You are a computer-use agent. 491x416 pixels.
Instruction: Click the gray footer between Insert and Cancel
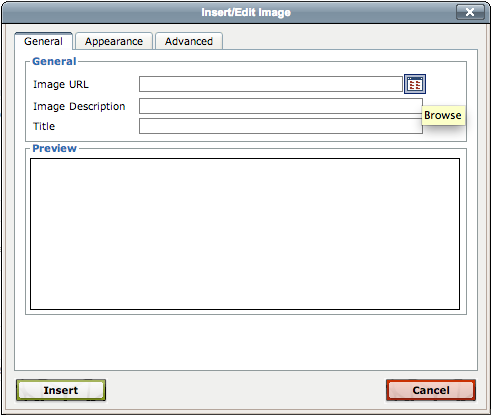[x=246, y=390]
